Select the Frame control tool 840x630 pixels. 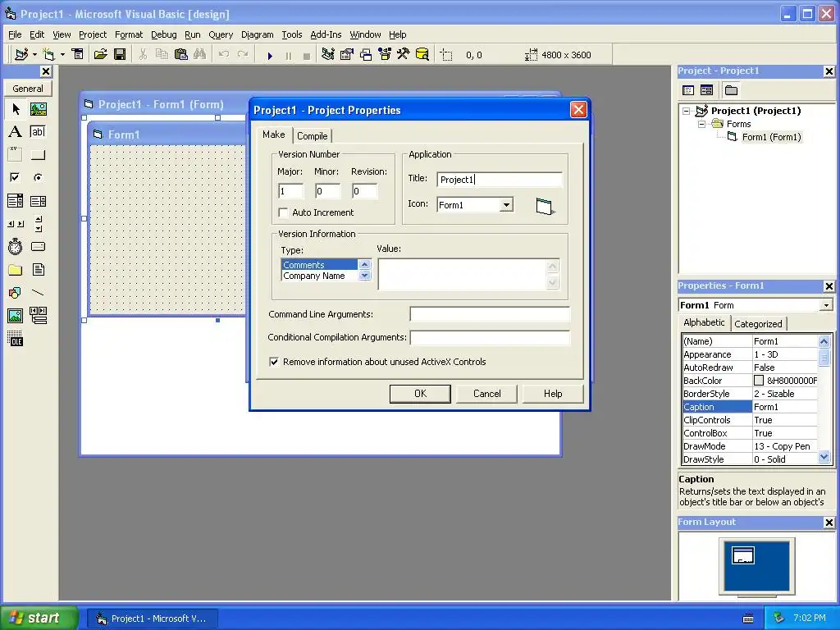[16, 155]
